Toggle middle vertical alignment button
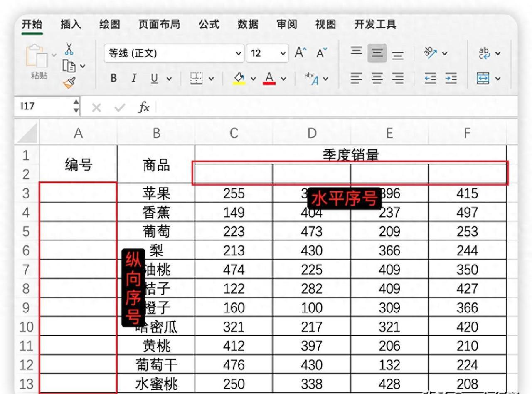This screenshot has width=532, height=394. click(377, 53)
